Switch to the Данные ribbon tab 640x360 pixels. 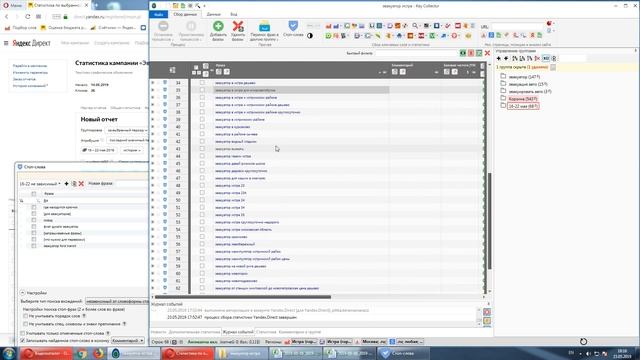pos(213,14)
